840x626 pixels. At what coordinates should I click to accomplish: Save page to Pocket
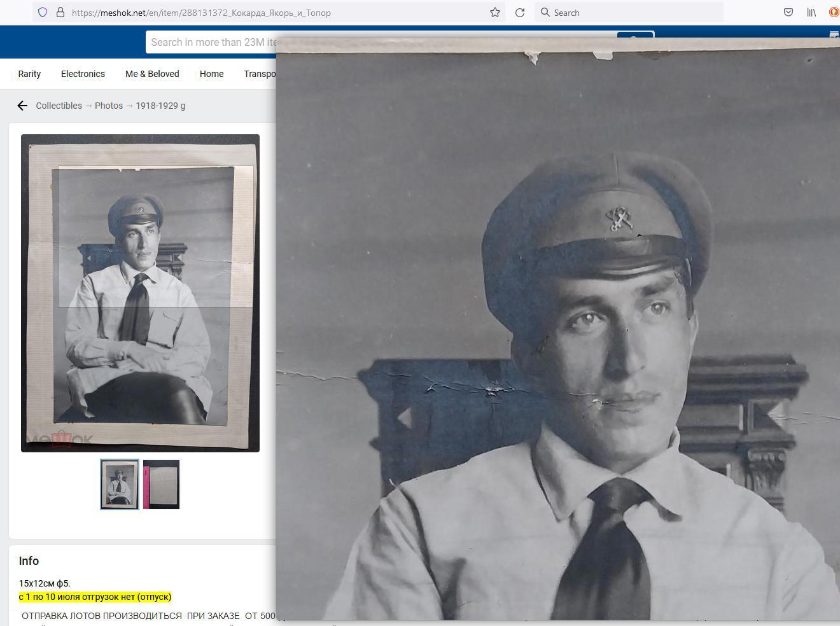(788, 12)
